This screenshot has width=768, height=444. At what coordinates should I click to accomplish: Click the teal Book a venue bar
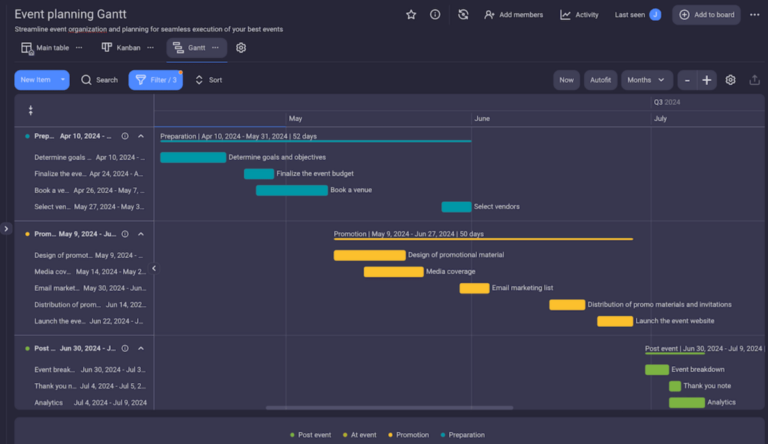[291, 190]
